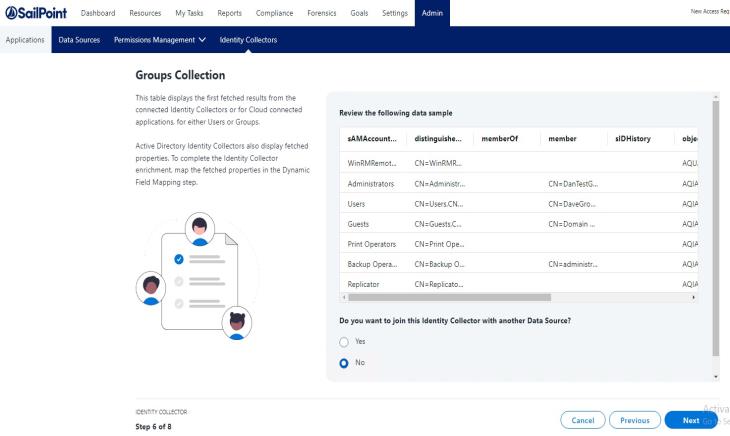Click the memberOf column header
The height and width of the screenshot is (436, 730).
click(x=500, y=139)
